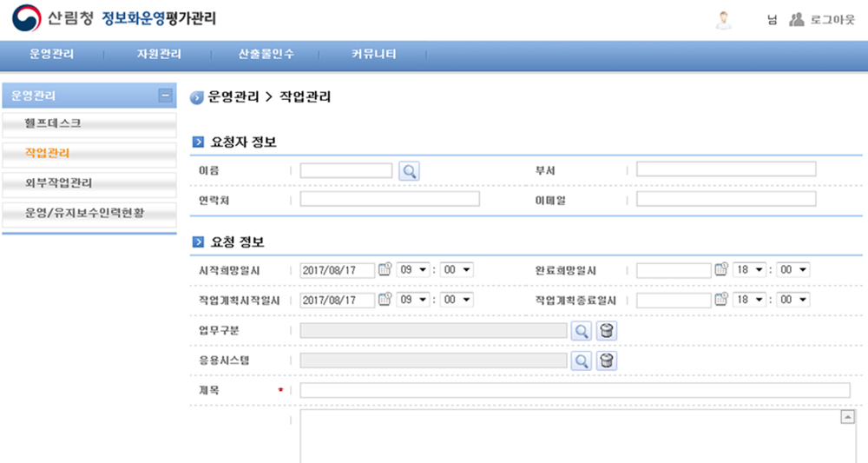Click the search icon for 업무구분
This screenshot has width=868, height=463.
click(582, 331)
